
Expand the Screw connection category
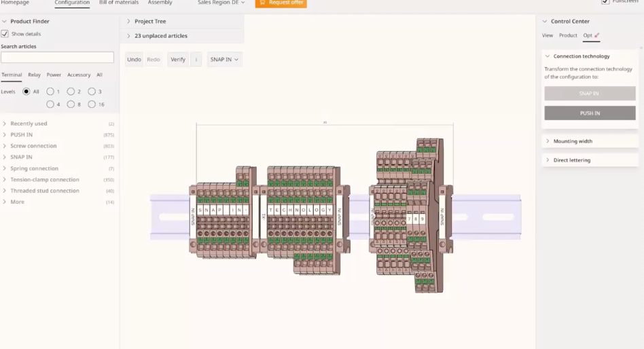tap(5, 146)
